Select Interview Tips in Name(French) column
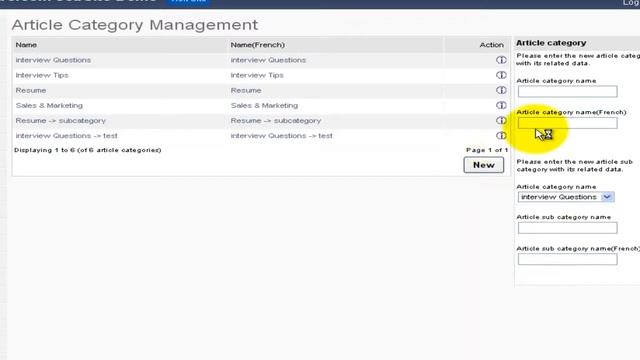 click(x=257, y=75)
